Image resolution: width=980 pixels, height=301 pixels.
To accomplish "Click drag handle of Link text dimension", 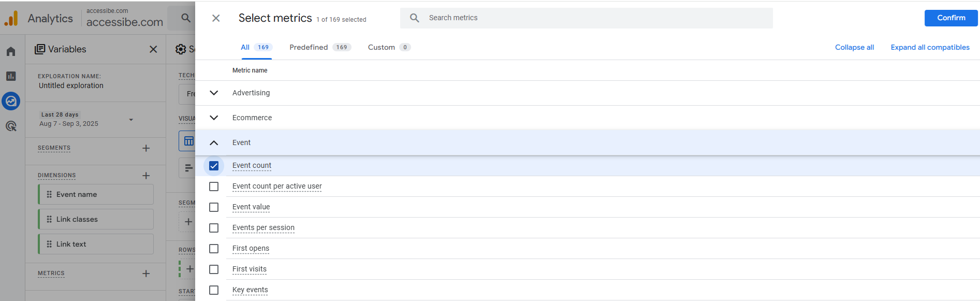I will pos(49,244).
